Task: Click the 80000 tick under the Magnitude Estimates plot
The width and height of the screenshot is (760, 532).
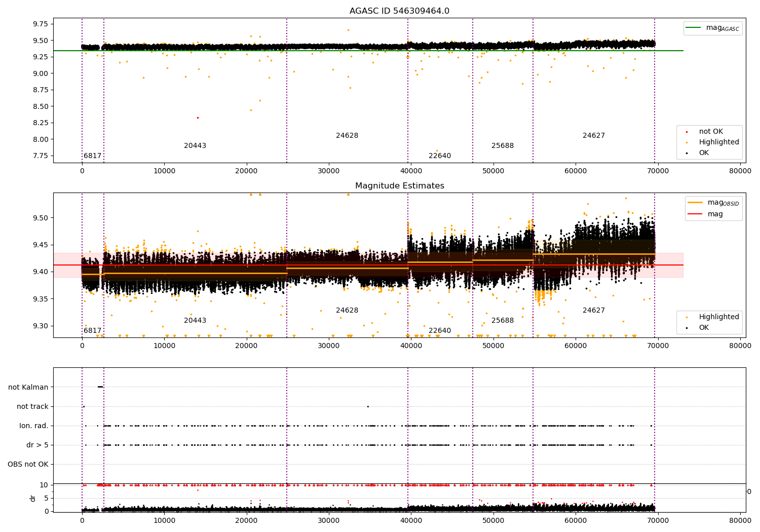Action: 740,346
